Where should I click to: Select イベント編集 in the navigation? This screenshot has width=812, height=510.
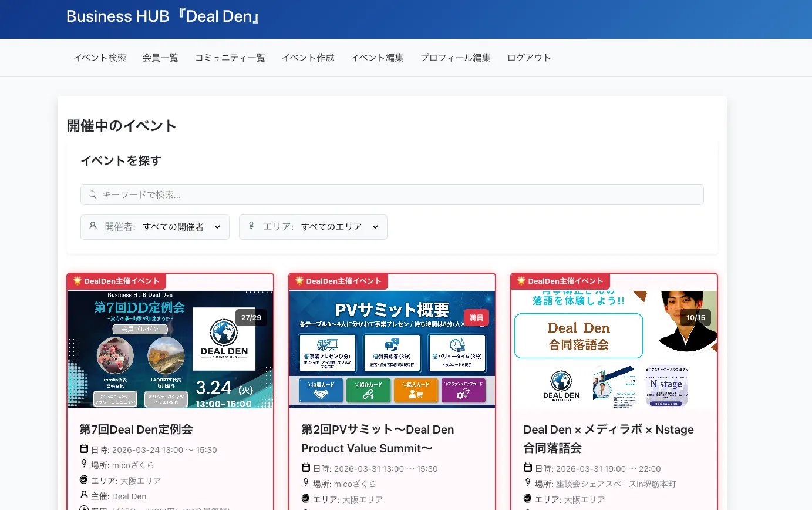point(377,58)
